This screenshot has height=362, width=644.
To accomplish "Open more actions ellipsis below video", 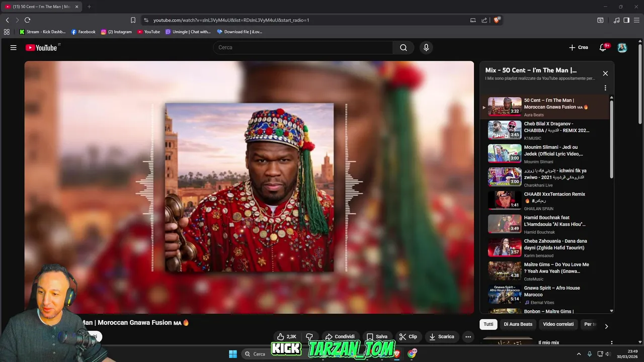I will pos(468,337).
